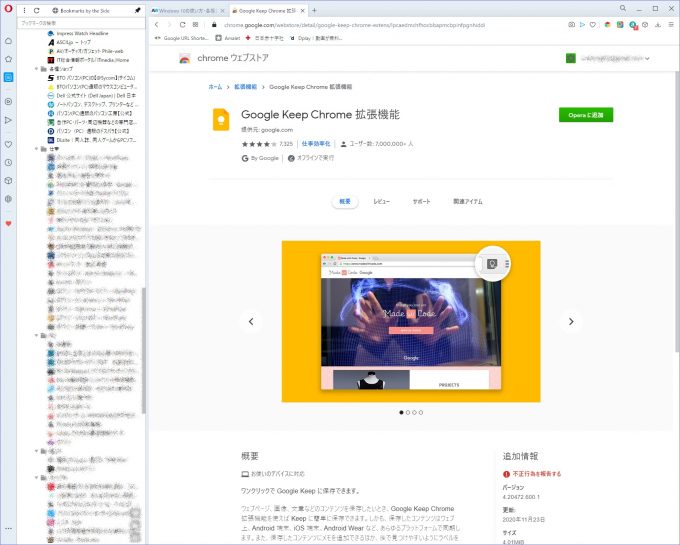680x545 pixels.
Task: Click the 7,325 rating count
Action: (x=286, y=144)
